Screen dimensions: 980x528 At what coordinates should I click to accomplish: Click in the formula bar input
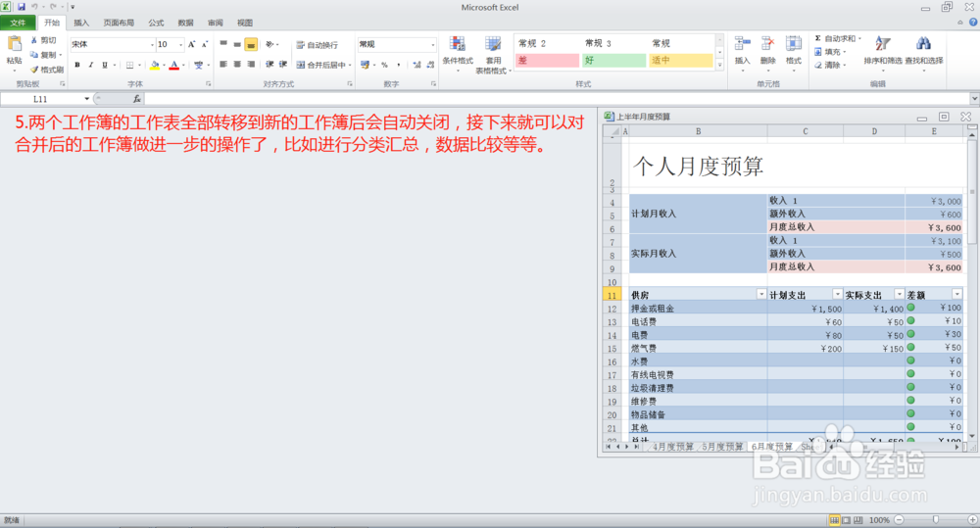tap(557, 99)
